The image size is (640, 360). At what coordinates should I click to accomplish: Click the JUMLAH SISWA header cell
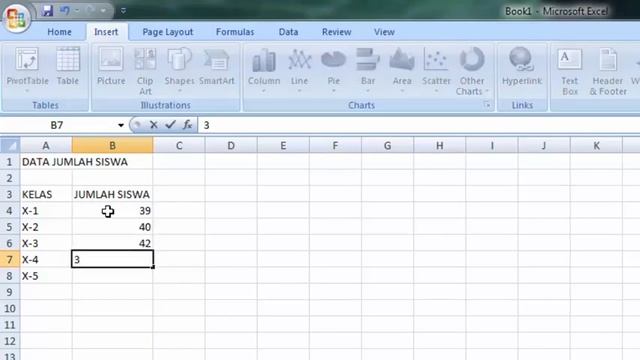coord(112,195)
